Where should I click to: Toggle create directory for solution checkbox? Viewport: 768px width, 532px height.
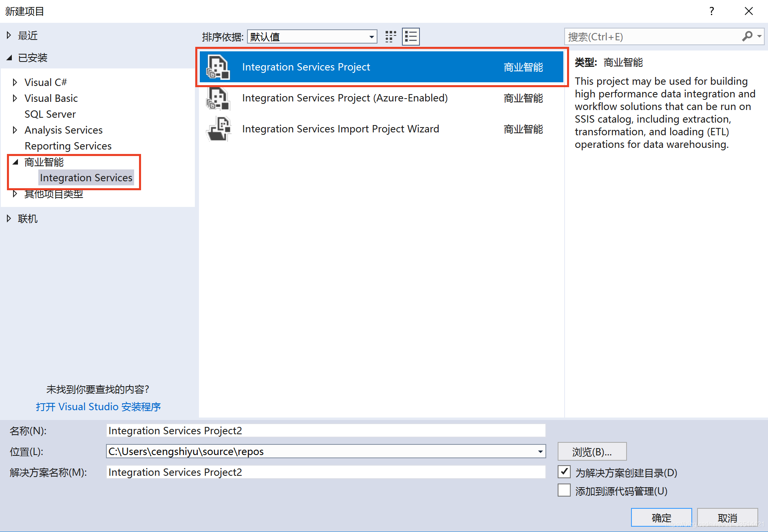(564, 472)
